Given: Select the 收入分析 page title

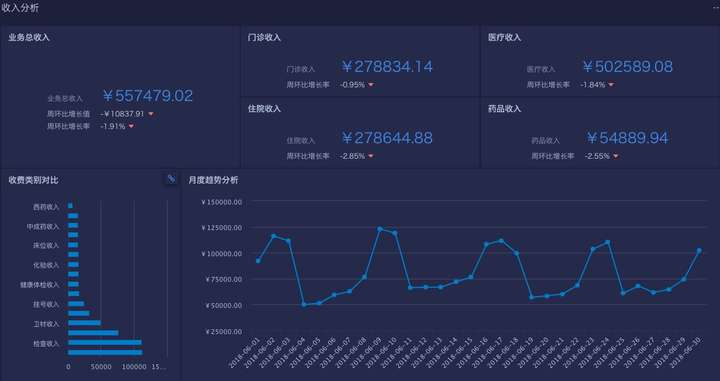Looking at the screenshot, I should coord(20,8).
